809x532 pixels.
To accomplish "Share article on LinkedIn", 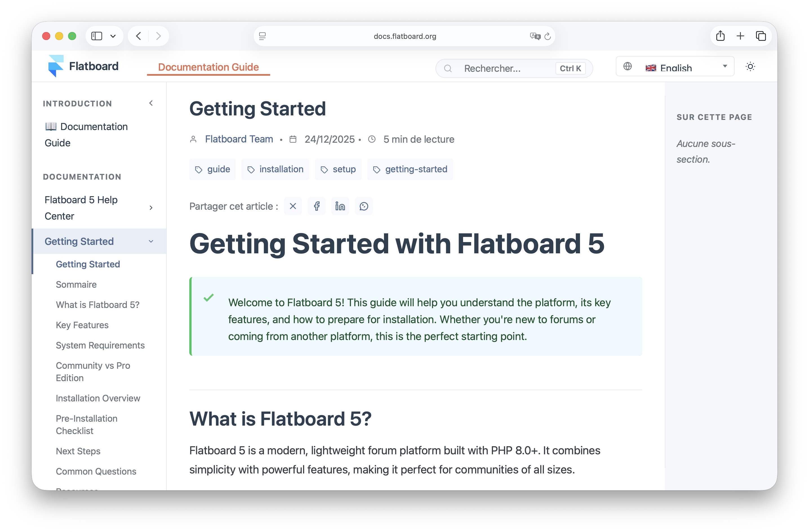I will pyautogui.click(x=340, y=206).
